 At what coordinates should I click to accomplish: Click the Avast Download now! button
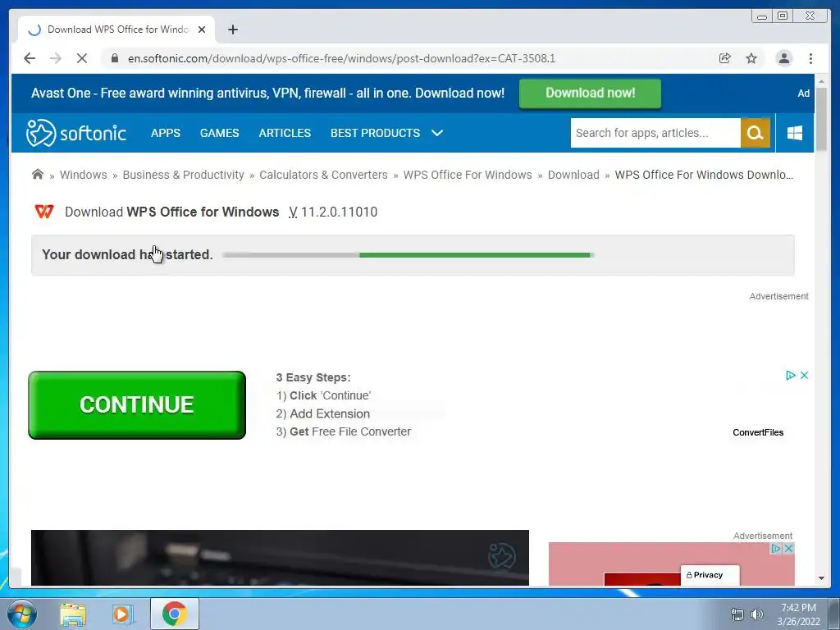(x=590, y=94)
